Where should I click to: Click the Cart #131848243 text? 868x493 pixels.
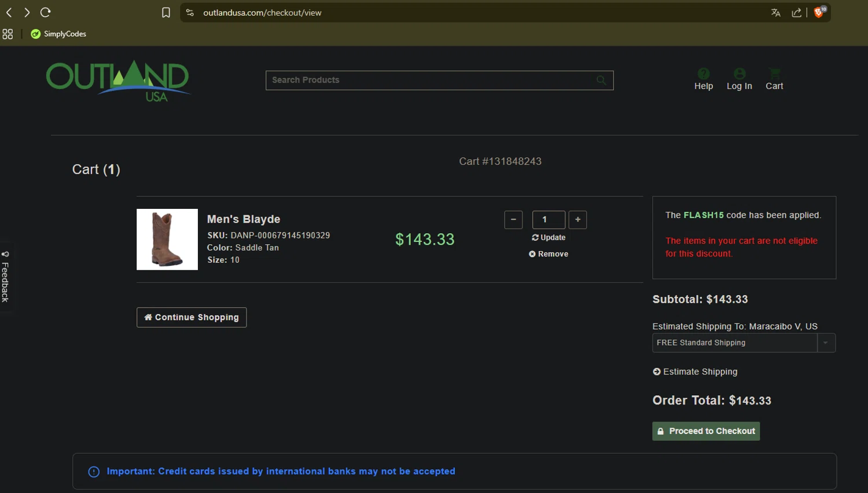(501, 161)
